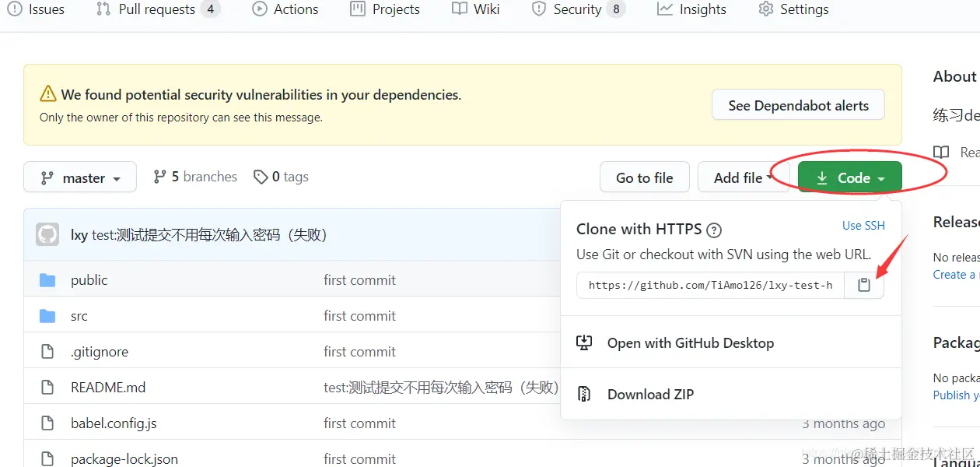Click the src folder icon
The height and width of the screenshot is (467, 980).
point(47,316)
